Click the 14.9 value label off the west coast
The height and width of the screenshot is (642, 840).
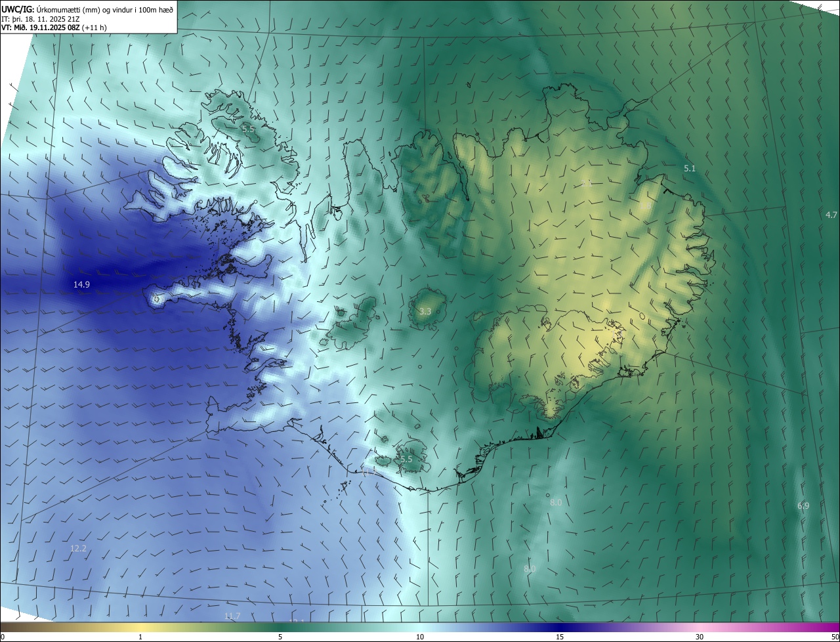(81, 284)
